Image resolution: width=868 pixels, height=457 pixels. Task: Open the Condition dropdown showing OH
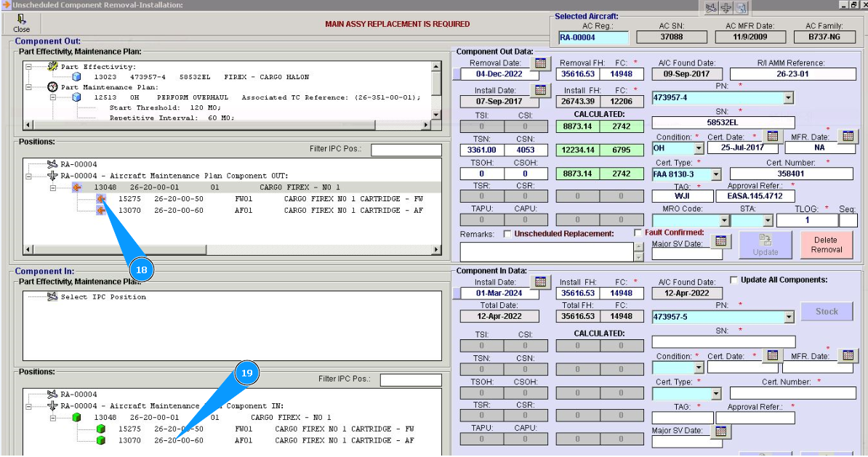698,149
